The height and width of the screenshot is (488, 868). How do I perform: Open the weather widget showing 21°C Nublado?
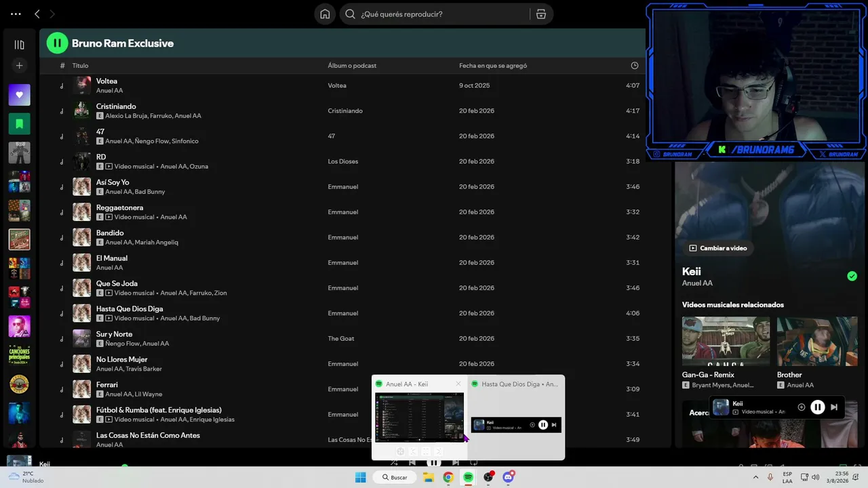[26, 477]
